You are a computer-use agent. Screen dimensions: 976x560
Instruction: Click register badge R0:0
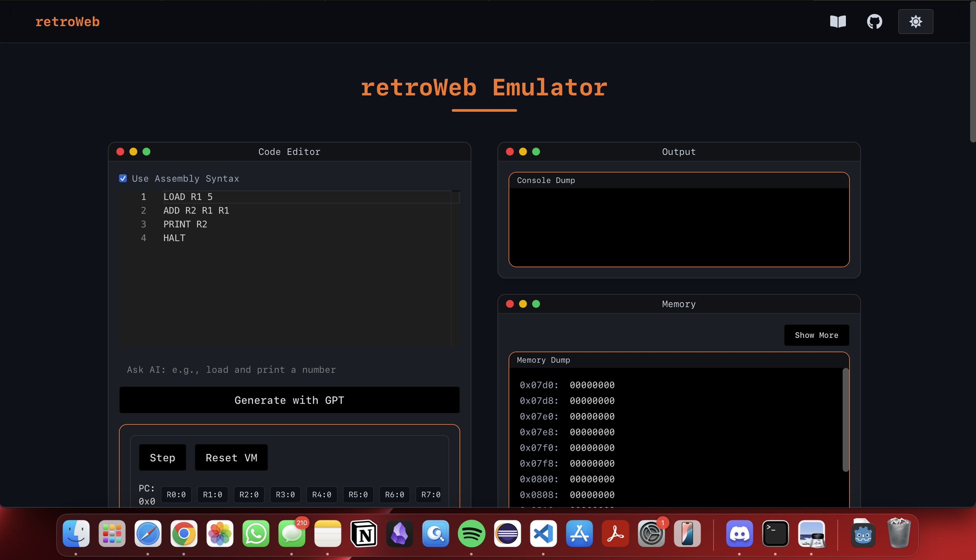click(176, 495)
